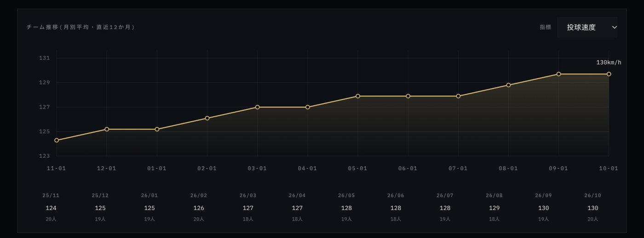Screen dimensions: 644x238
Task: Open the 投球速度 metric dropdown
Action: click(x=587, y=28)
